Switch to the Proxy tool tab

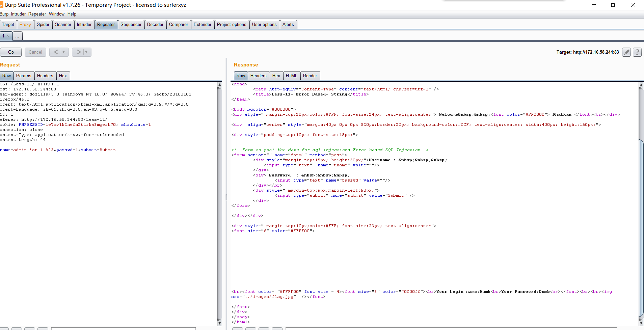[x=25, y=24]
